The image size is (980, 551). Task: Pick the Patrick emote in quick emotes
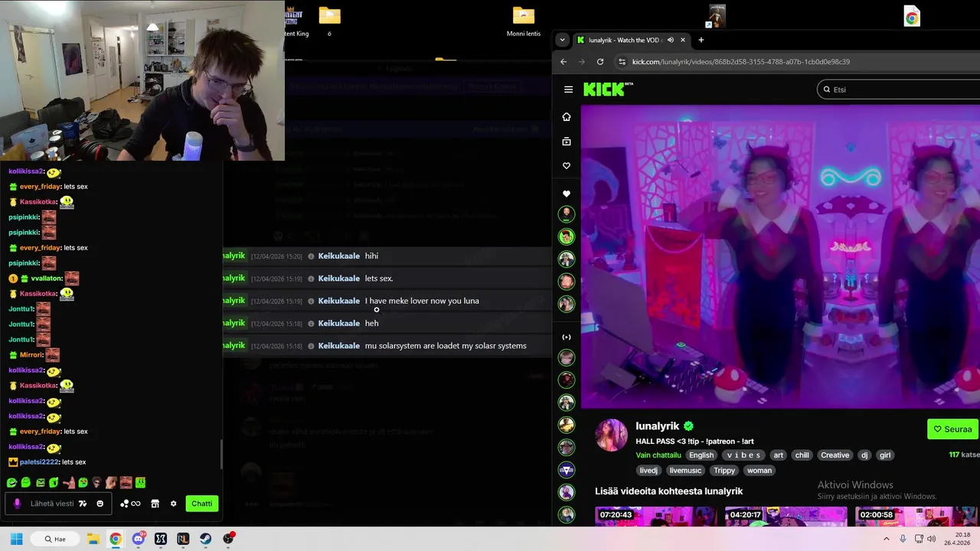[70, 483]
